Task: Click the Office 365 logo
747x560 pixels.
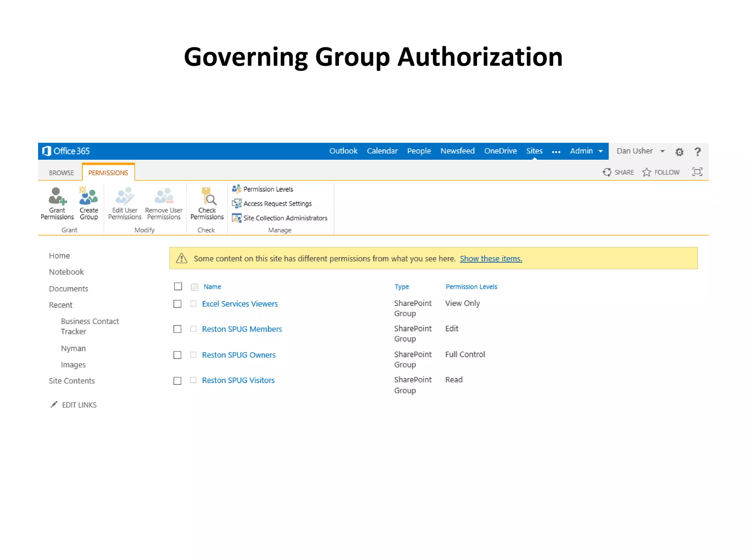Action: (x=66, y=151)
